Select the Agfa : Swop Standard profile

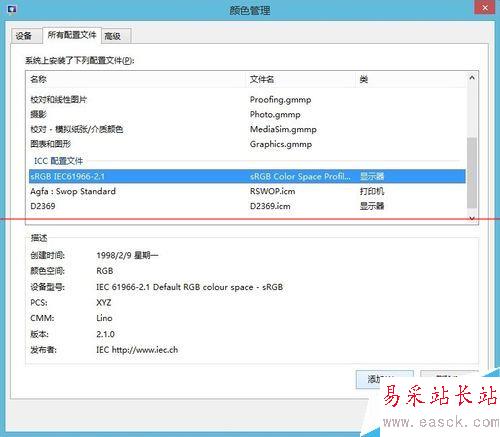[x=247, y=191]
